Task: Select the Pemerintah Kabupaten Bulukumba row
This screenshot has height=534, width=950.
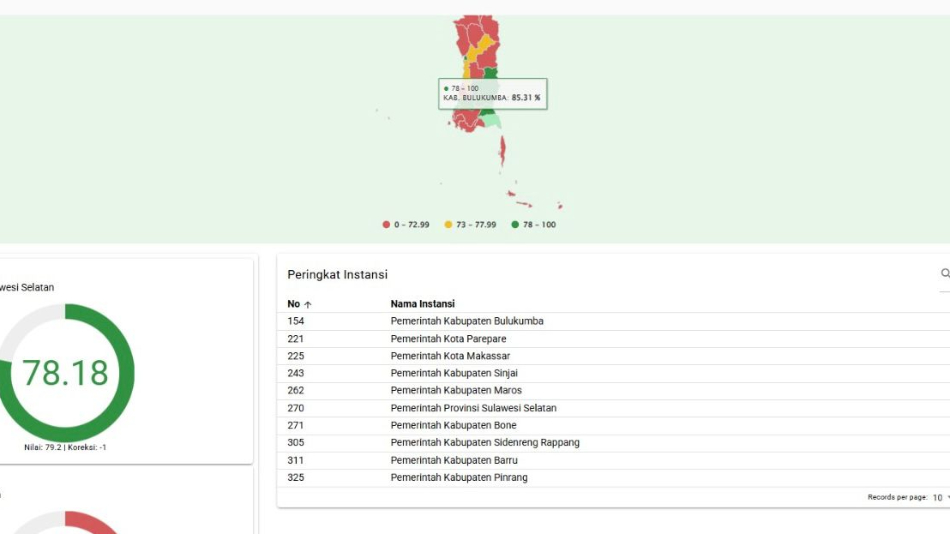Action: point(467,321)
